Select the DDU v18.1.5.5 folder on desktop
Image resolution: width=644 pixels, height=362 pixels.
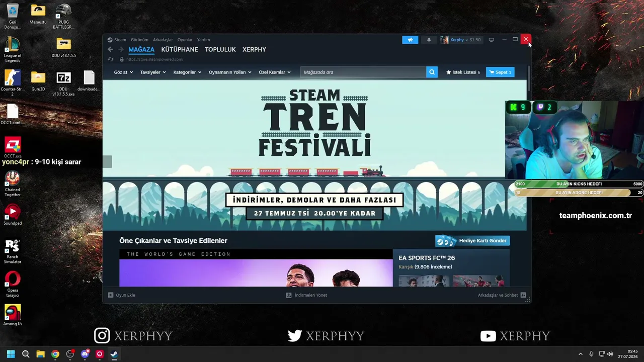click(x=63, y=48)
